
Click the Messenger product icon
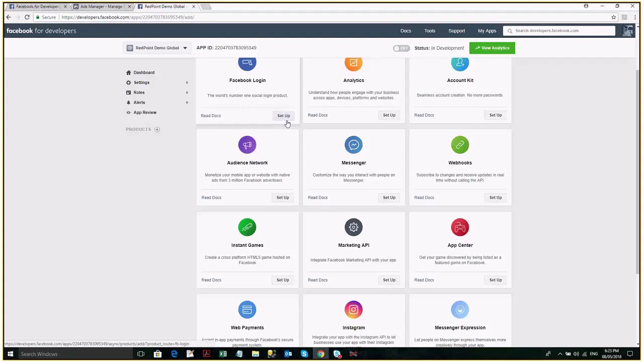coord(354,145)
